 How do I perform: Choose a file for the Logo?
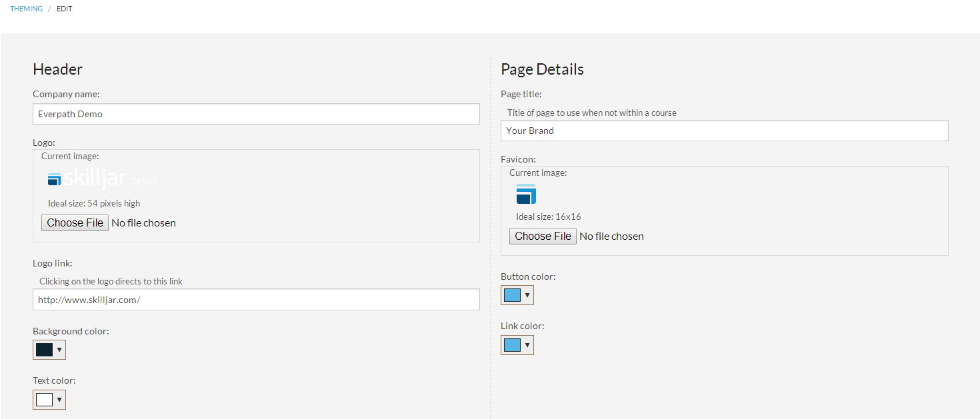[75, 222]
